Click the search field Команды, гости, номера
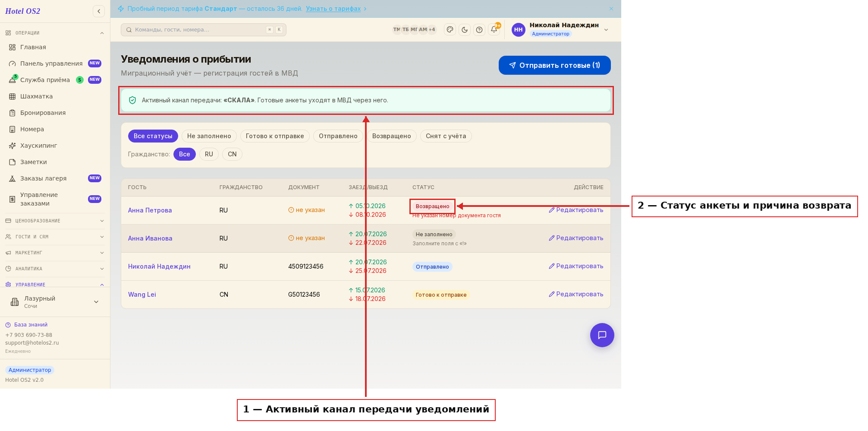Viewport: 868px width, 431px height. click(x=204, y=30)
